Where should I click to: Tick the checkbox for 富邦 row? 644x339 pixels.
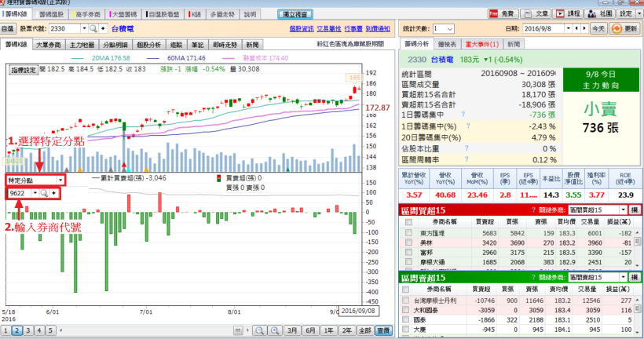pyautogui.click(x=408, y=253)
